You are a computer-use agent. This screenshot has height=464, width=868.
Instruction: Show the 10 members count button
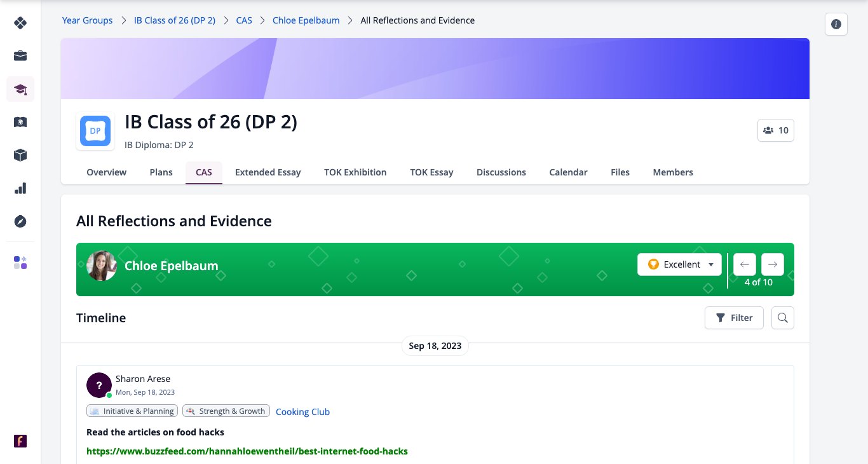point(776,130)
